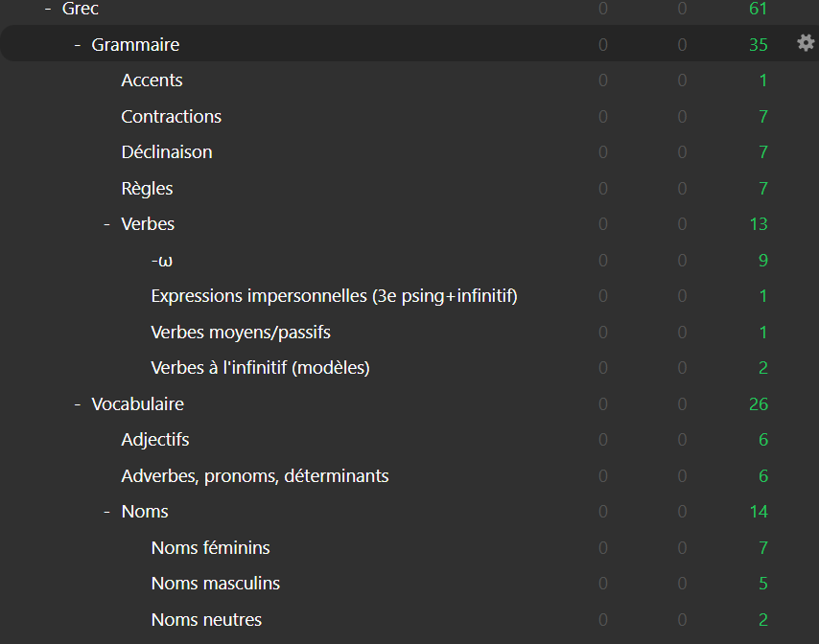Open Expressions impersonnelles deck
The image size is (819, 644).
coord(334,296)
